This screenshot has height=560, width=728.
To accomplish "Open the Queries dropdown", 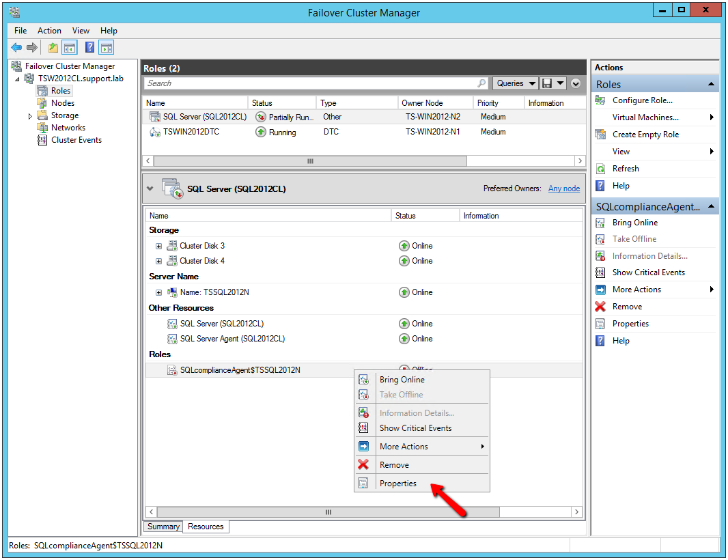I will [x=516, y=83].
